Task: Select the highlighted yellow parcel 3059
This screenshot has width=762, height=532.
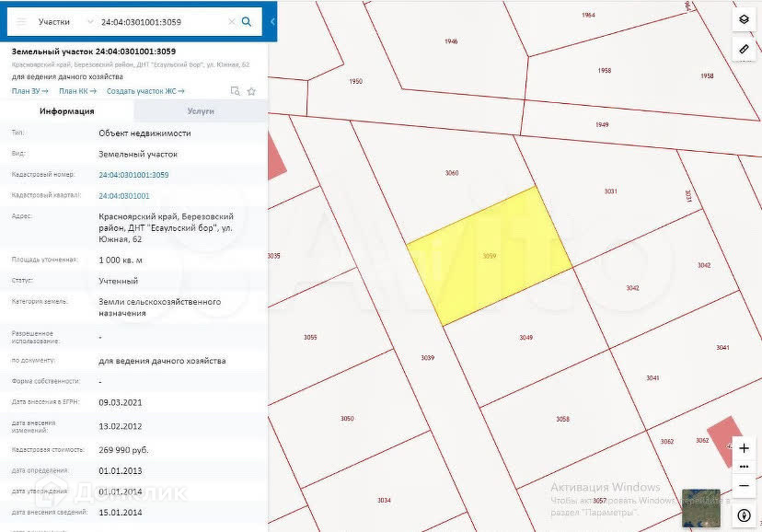Action: point(490,256)
